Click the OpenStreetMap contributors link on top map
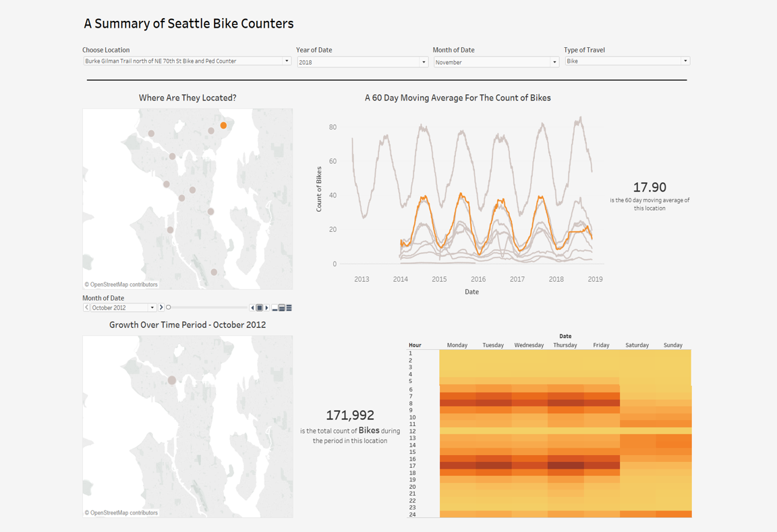Screen dimensions: 777x532 (x=121, y=285)
